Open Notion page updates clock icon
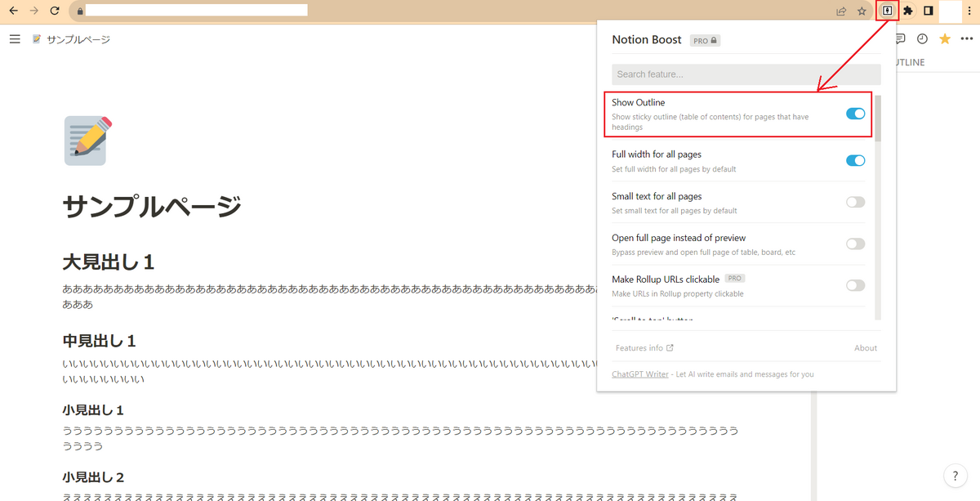 (x=922, y=38)
